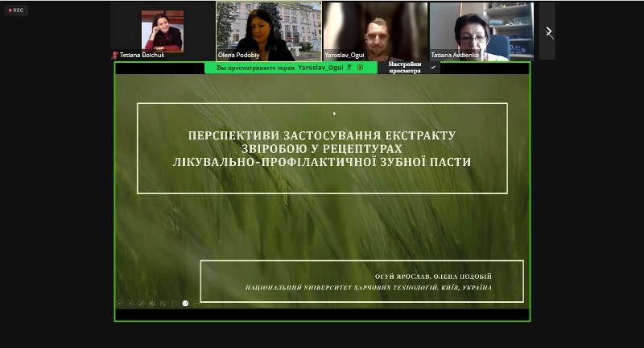Image resolution: width=644 pixels, height=348 pixels.
Task: Select Tatiana Avdienko's video thumbnail
Action: [481, 31]
